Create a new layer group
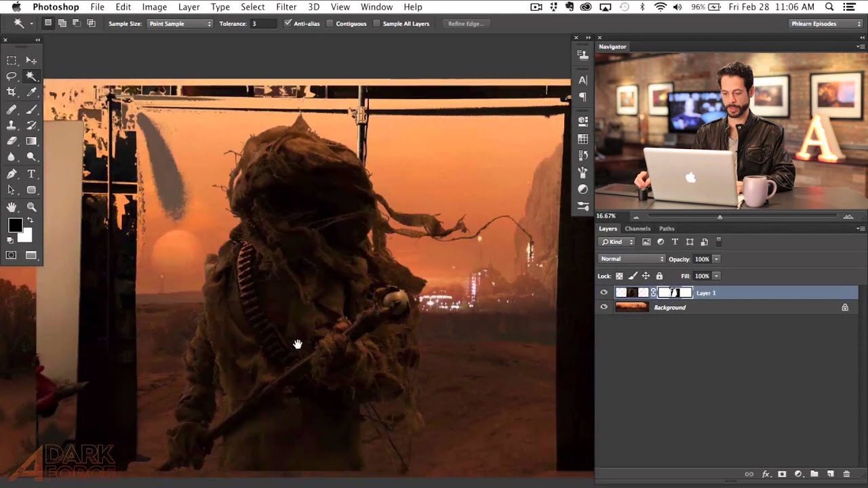The height and width of the screenshot is (488, 868). (x=814, y=474)
